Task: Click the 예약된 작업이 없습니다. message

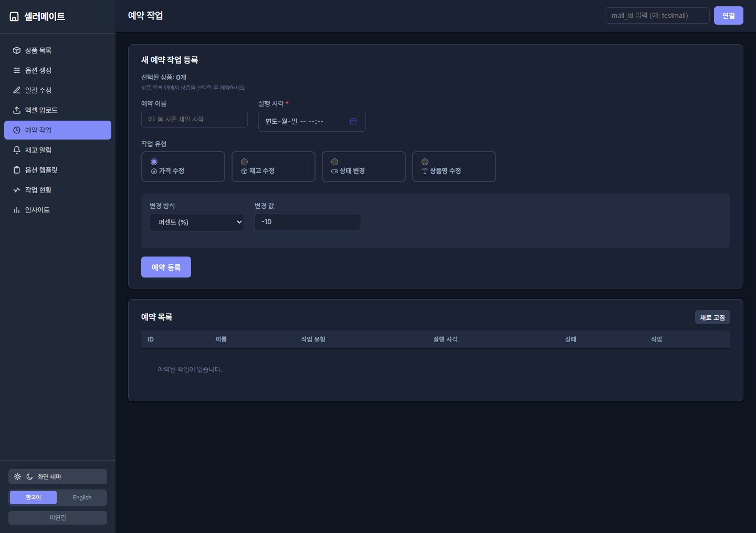Action: tap(190, 370)
